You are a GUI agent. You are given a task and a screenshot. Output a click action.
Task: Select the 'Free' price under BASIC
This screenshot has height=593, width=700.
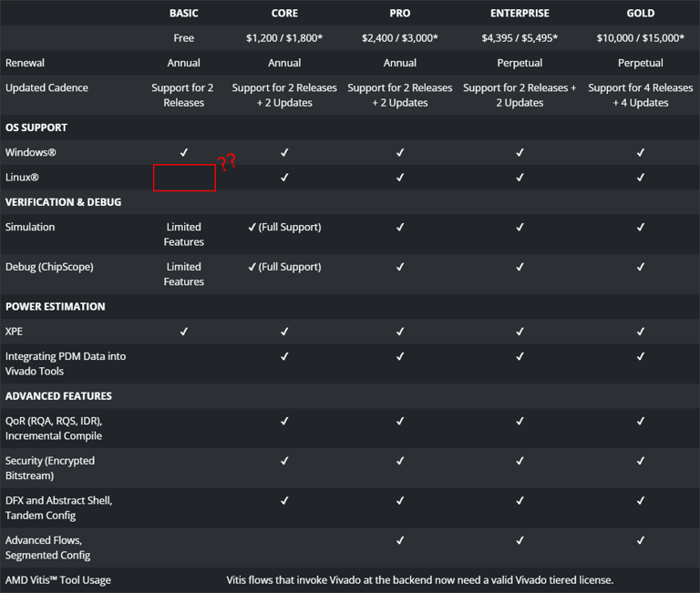click(183, 38)
